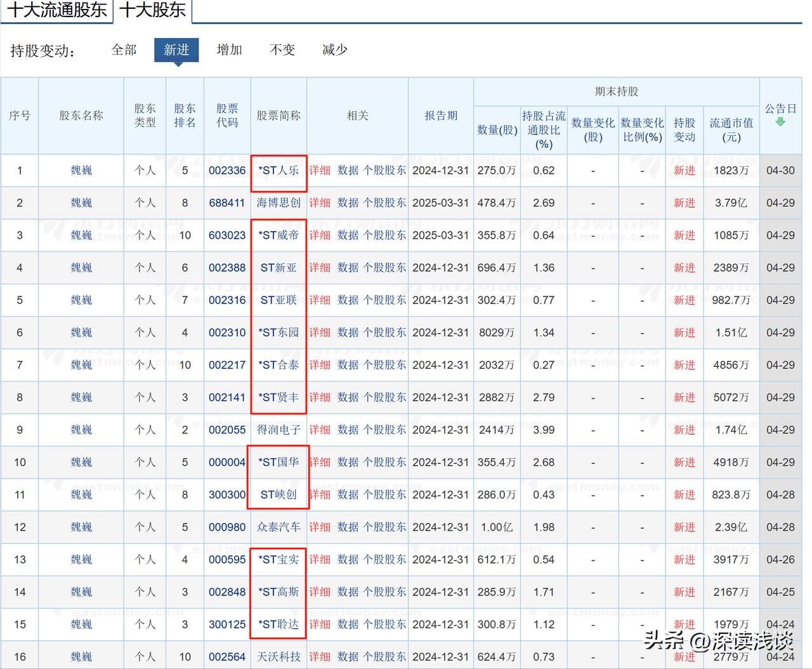812x669 pixels.
Task: Click 个股股东 in the *ST国华 row
Action: 384,462
